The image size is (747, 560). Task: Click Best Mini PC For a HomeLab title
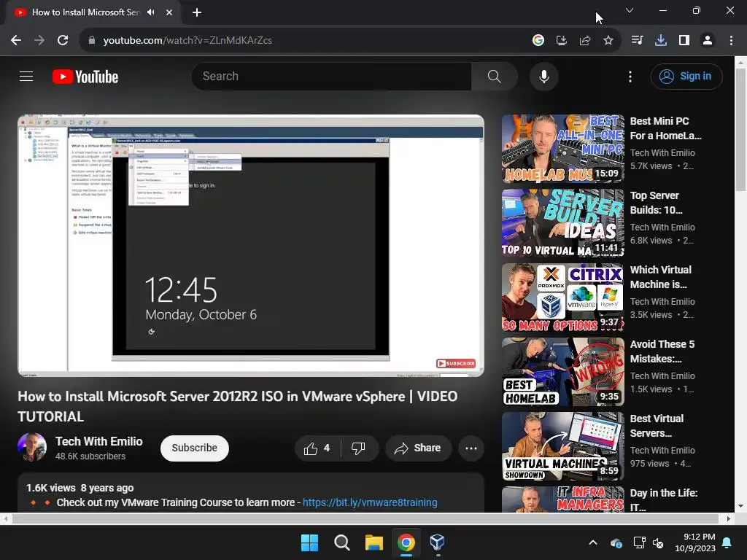(x=665, y=128)
